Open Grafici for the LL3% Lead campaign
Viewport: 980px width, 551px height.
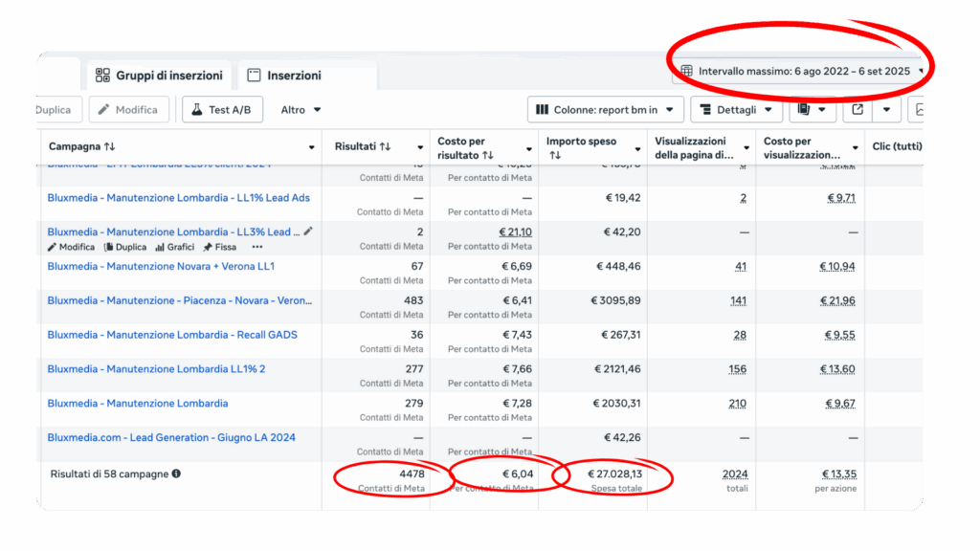click(x=174, y=247)
